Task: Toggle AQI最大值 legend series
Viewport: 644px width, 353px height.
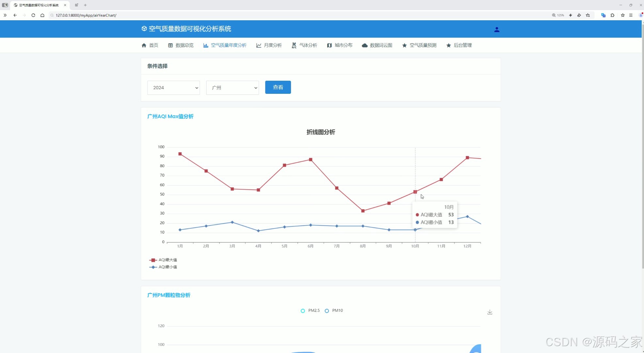Action: coord(163,260)
